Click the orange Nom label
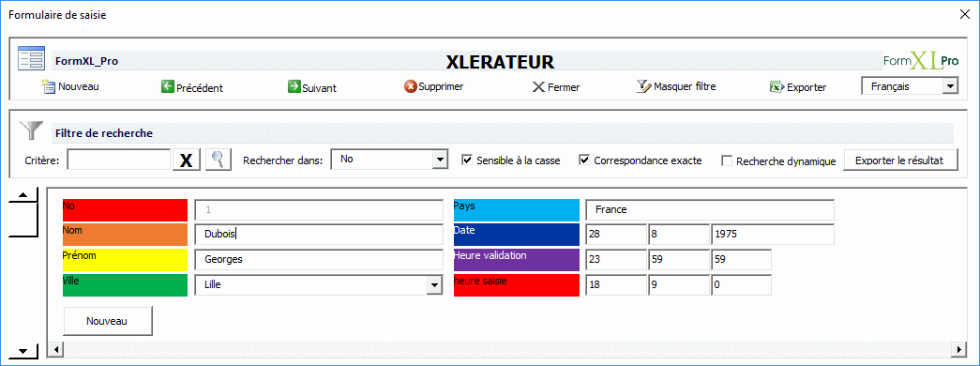 [125, 235]
